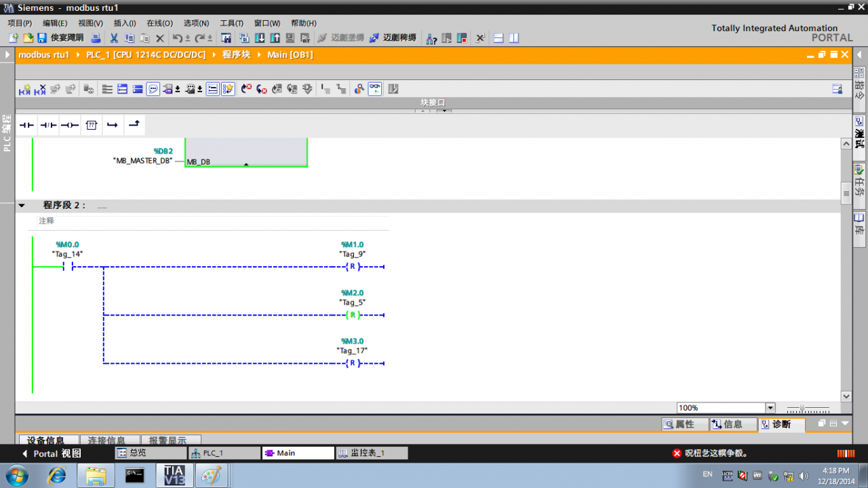Toggle the favorites display in editor toolbar
The image size is (868, 488).
tap(228, 89)
